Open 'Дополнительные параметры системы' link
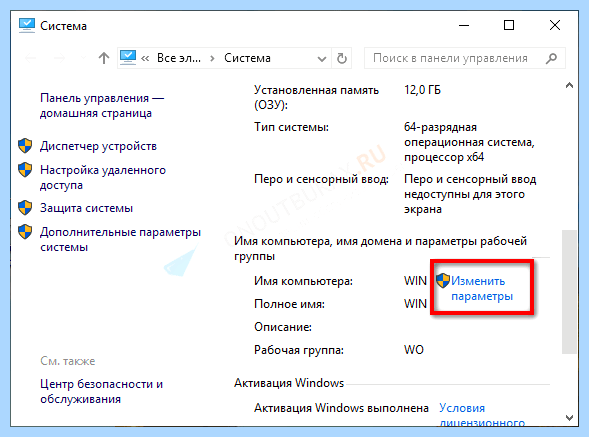 (x=121, y=240)
